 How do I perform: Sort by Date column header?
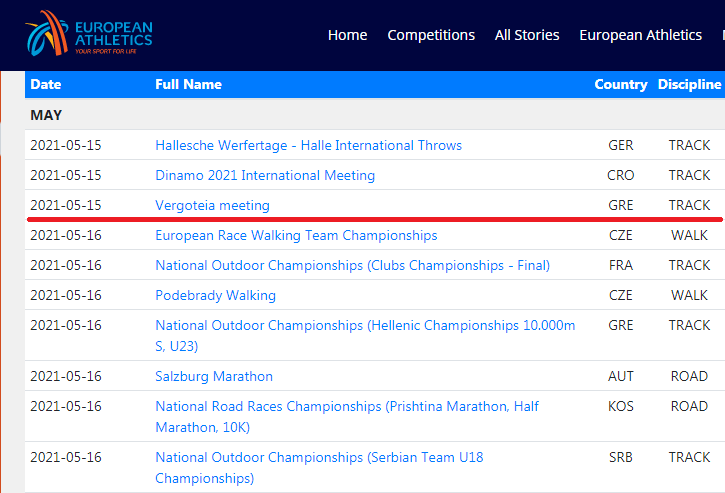pyautogui.click(x=46, y=85)
